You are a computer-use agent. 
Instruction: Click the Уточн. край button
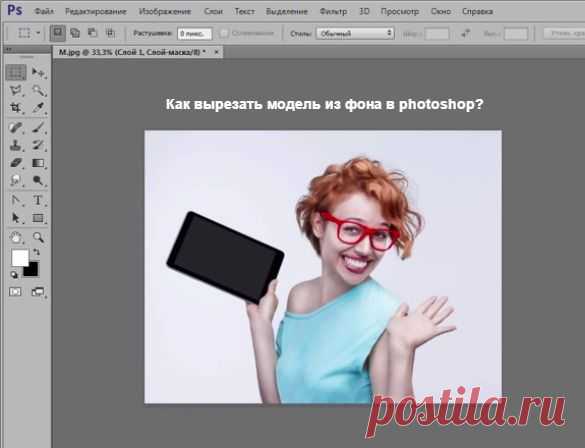coord(564,33)
